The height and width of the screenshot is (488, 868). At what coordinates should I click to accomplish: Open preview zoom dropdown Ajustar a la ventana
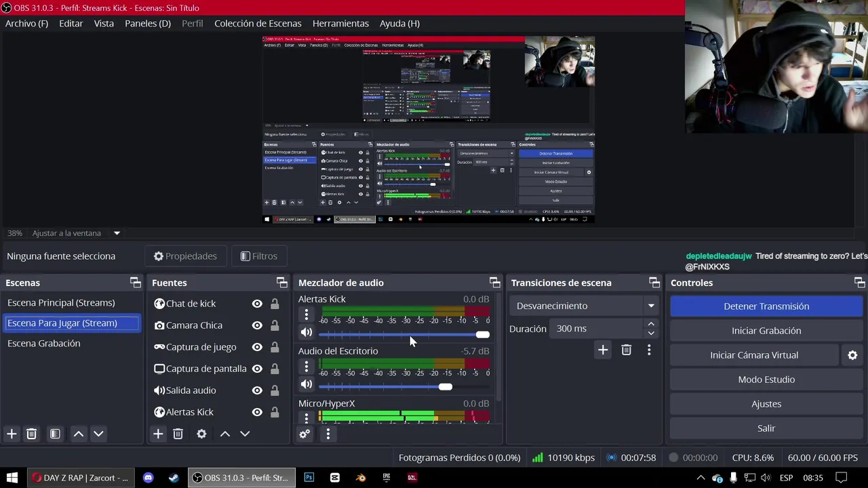117,233
